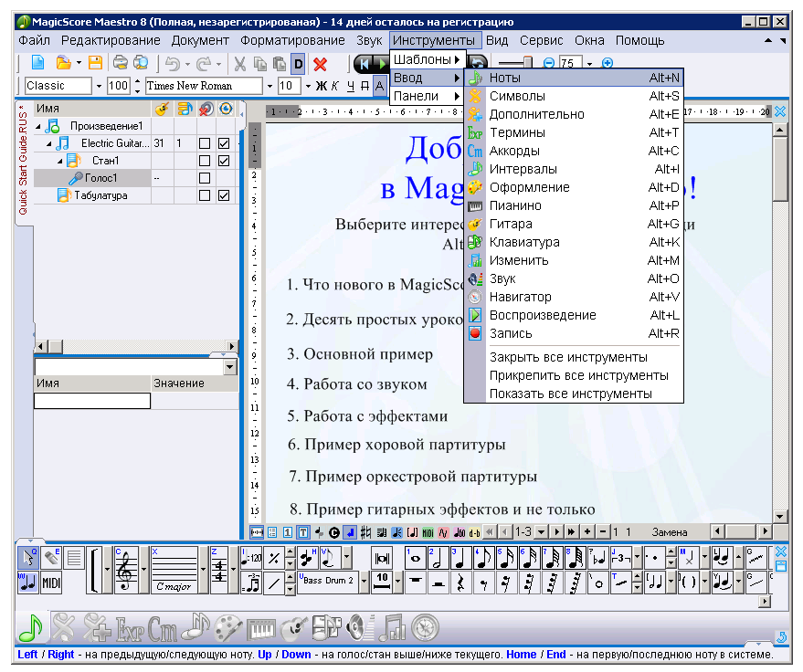This screenshot has width=803, height=672.
Task: Select the eighth note duration (4)
Action: [483, 559]
